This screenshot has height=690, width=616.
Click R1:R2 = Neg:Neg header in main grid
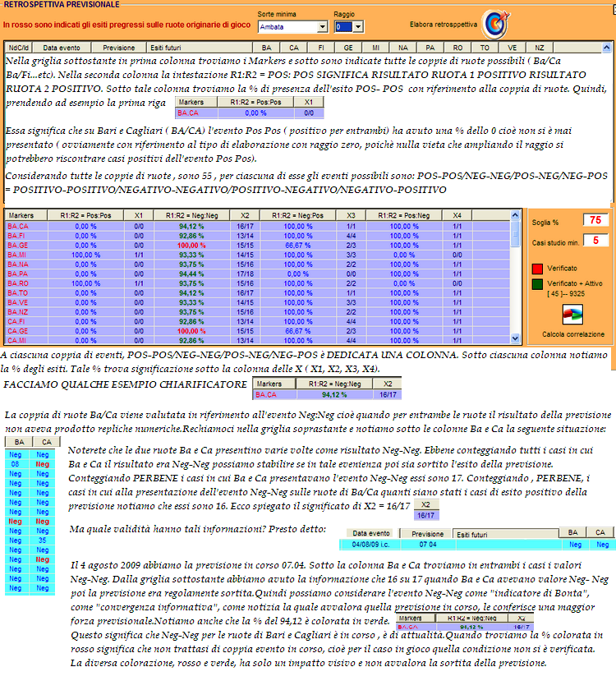click(x=192, y=215)
